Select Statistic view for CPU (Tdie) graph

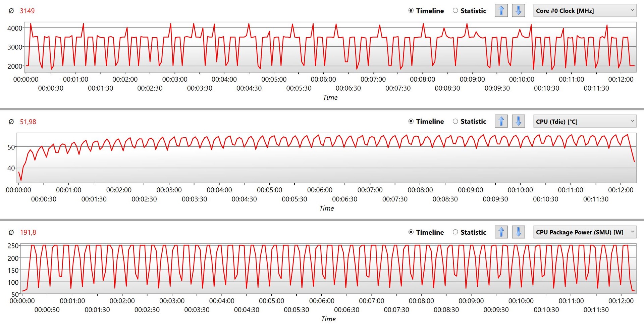(x=455, y=122)
